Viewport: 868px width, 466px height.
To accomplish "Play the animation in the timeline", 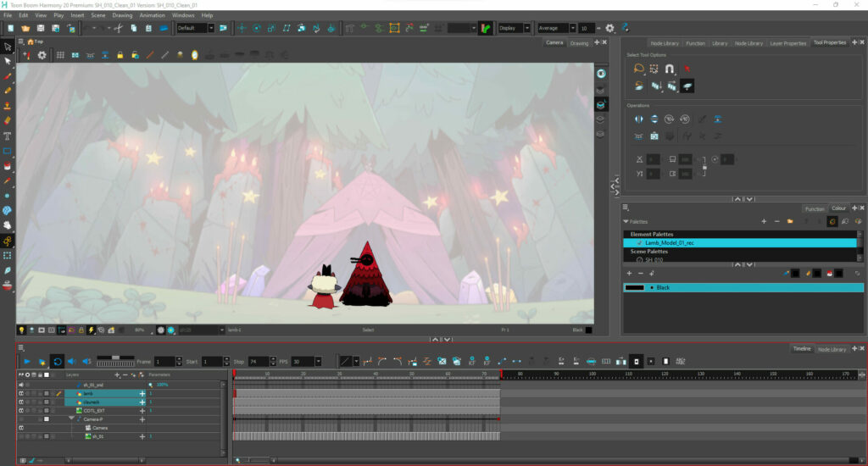I will click(26, 362).
